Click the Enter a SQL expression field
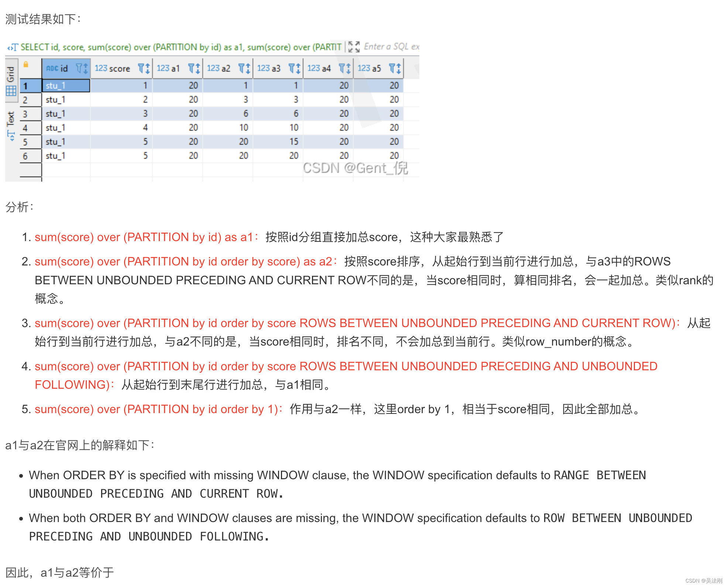This screenshot has height=587, width=728. (391, 47)
